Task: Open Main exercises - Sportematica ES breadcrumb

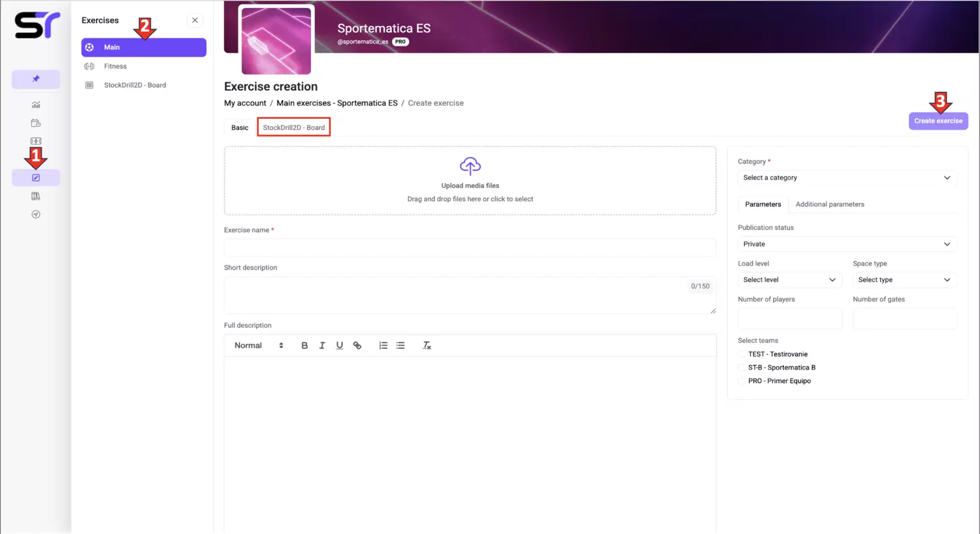Action: [337, 103]
